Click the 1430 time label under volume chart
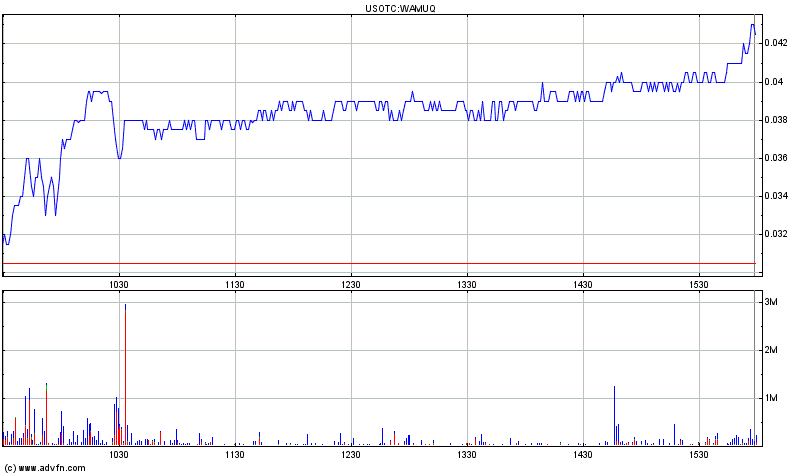 click(583, 455)
